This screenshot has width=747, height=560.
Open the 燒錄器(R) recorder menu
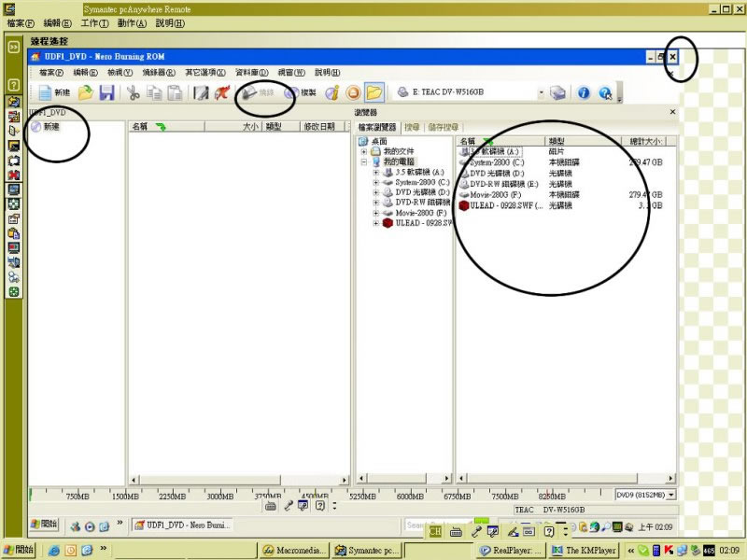(159, 73)
